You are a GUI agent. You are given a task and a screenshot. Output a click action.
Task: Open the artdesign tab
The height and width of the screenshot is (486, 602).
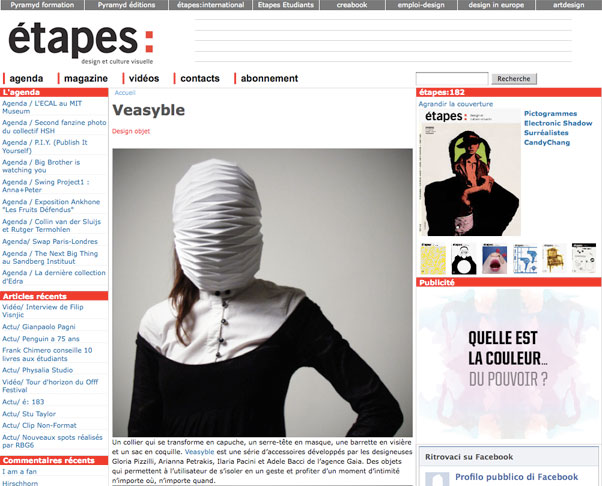[x=569, y=5]
